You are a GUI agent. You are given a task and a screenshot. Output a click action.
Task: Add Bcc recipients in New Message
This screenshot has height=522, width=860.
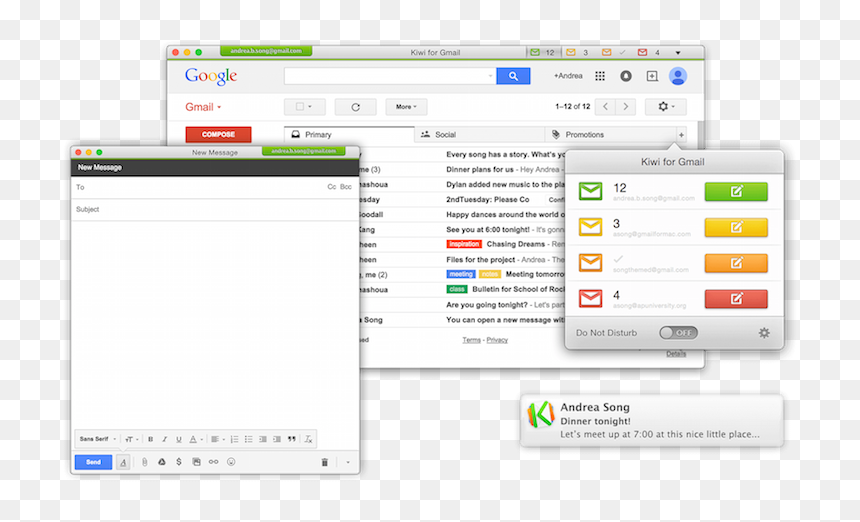pyautogui.click(x=346, y=187)
